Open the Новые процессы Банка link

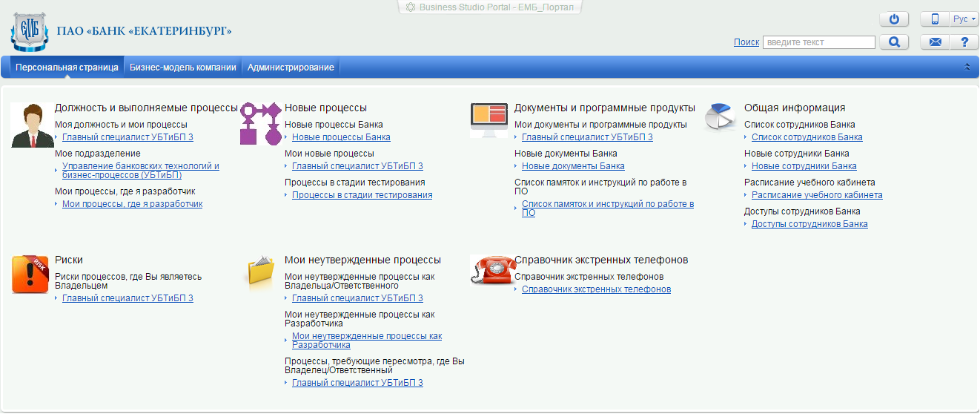coord(341,137)
